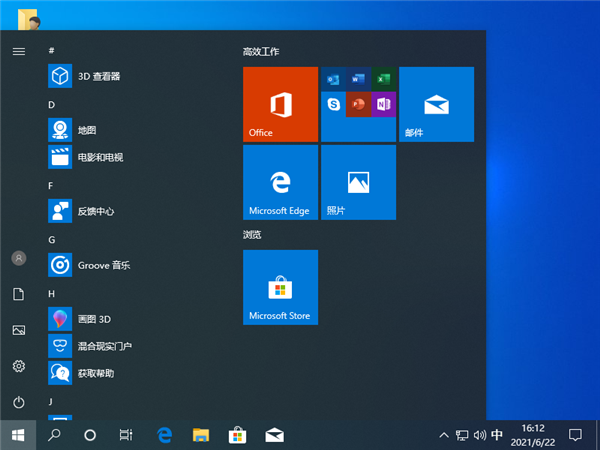This screenshot has height=450, width=600.
Task: Jump to letter D group header
Action: pyautogui.click(x=51, y=104)
